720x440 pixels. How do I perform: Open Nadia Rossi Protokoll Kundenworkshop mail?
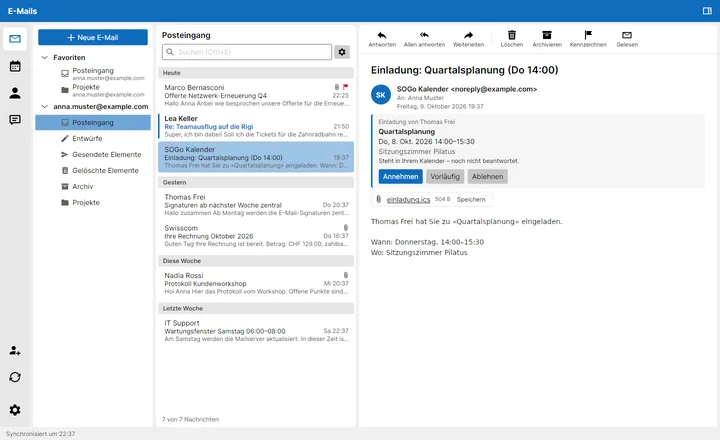pyautogui.click(x=256, y=283)
